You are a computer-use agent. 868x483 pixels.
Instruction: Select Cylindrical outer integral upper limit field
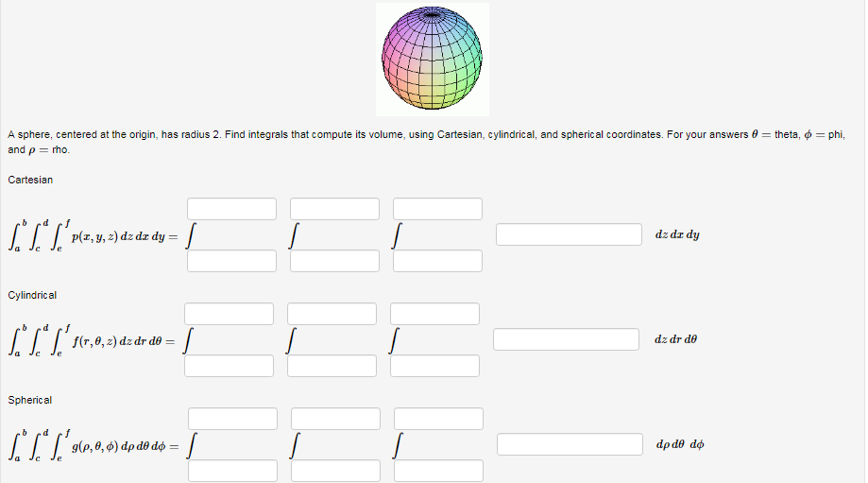point(230,314)
